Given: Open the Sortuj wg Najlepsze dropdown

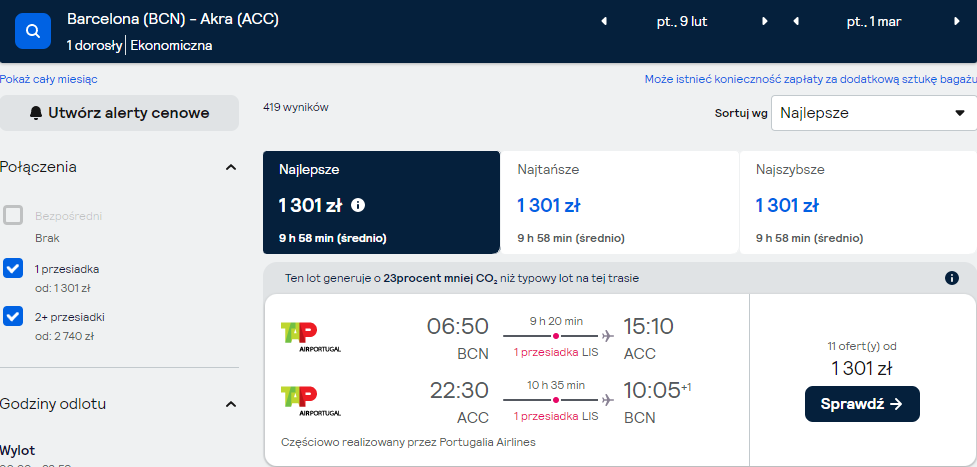Looking at the screenshot, I should 874,113.
